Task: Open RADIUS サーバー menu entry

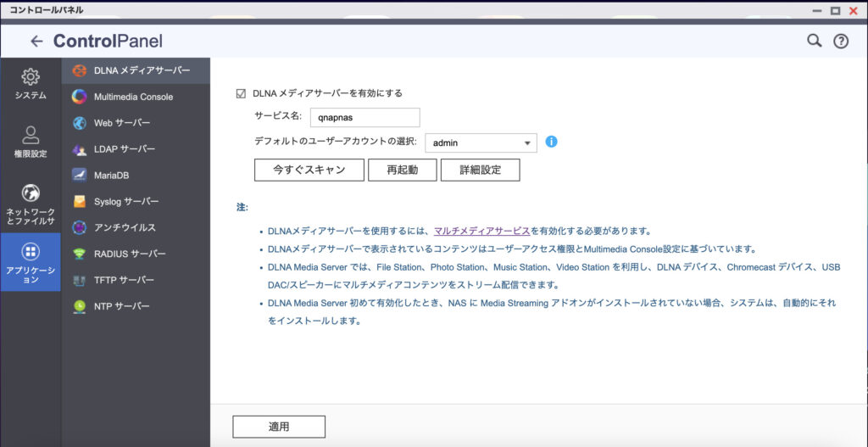Action: coord(136,254)
